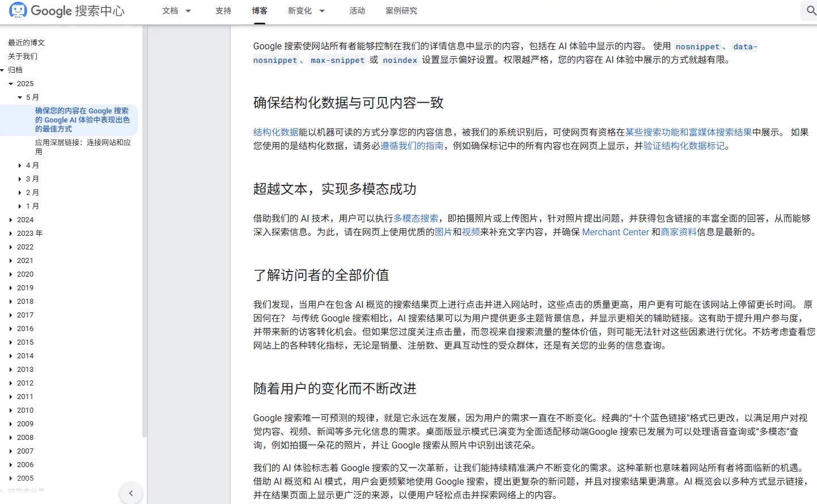
Task: Expand the 2015 archive year
Action: (11, 342)
